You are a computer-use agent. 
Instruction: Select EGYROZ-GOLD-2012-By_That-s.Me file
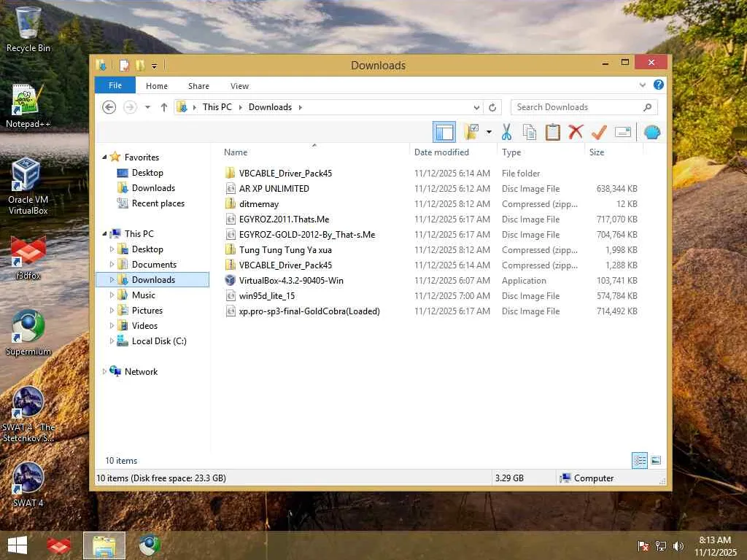click(431, 235)
